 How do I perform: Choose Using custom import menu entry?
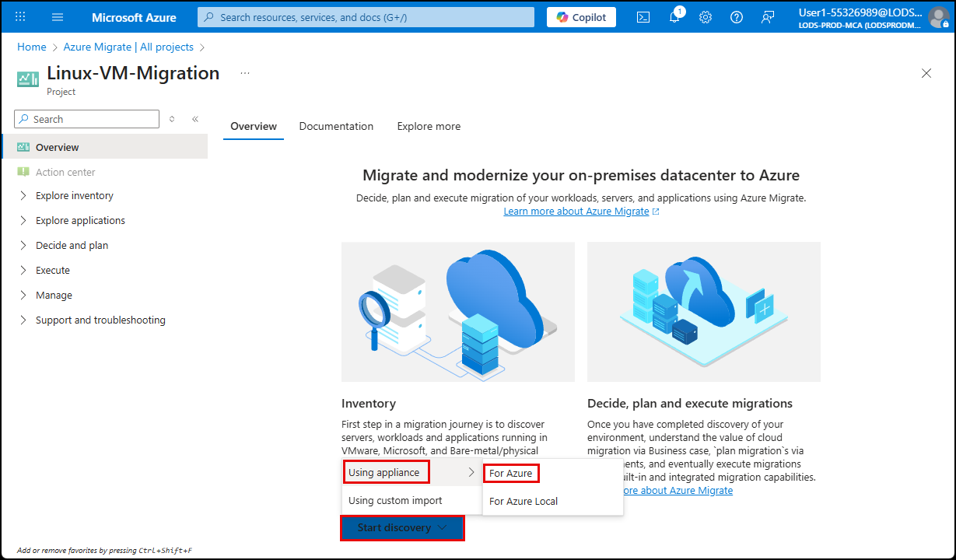click(412, 501)
